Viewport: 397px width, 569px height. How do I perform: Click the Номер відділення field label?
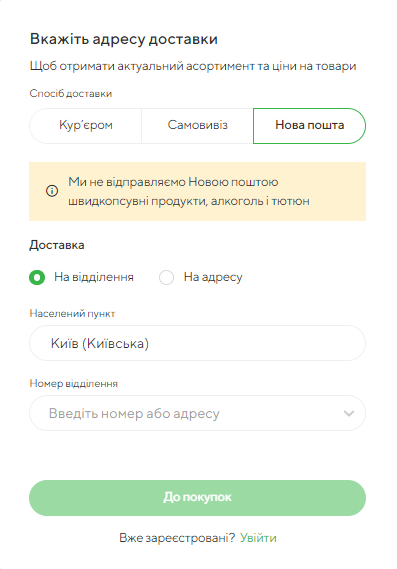[x=74, y=384]
